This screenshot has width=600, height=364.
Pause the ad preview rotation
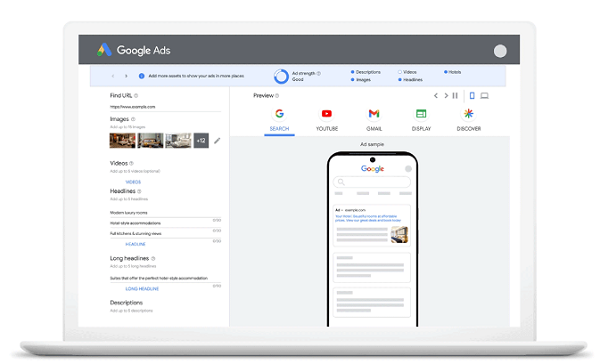point(455,96)
